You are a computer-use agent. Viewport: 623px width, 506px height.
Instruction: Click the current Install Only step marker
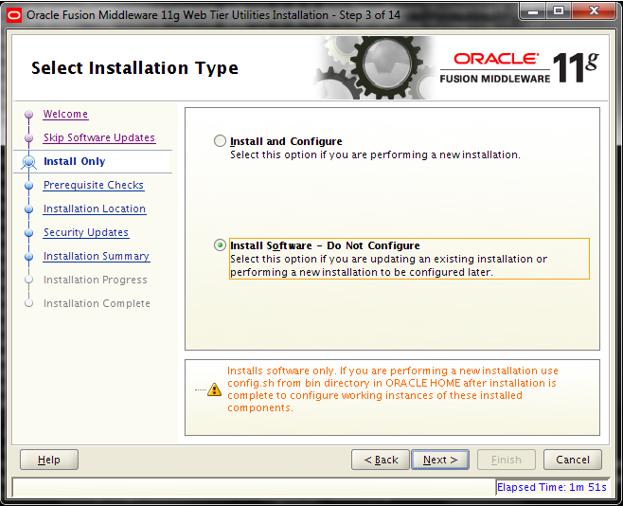point(29,162)
